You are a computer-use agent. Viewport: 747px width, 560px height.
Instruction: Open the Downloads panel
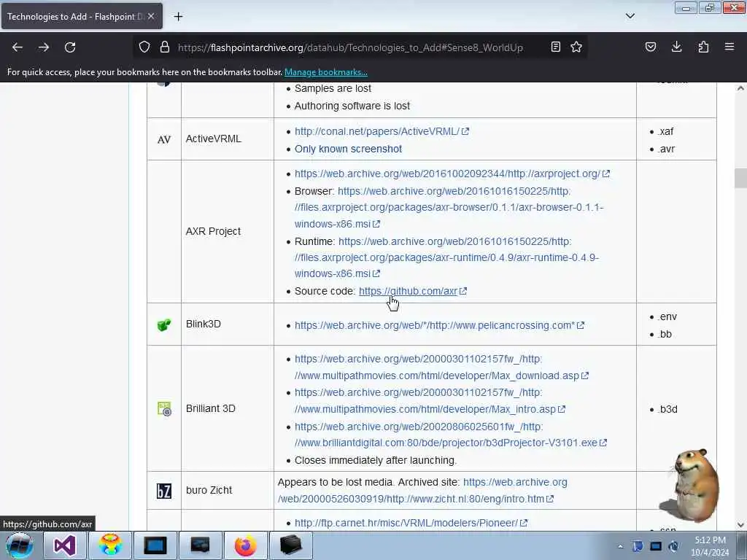676,47
